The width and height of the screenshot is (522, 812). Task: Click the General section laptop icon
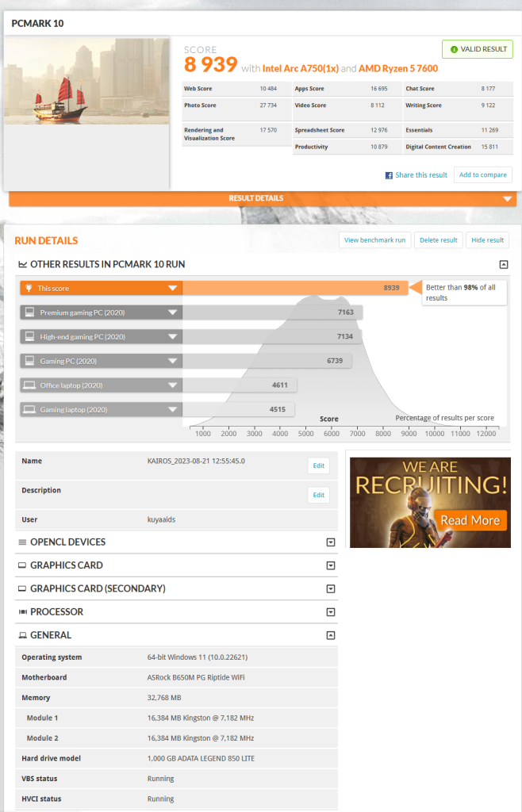pos(23,635)
